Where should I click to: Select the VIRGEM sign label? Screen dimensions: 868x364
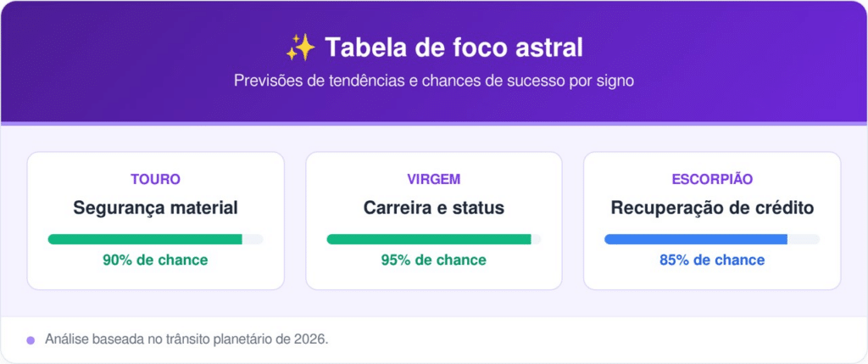[x=433, y=179]
